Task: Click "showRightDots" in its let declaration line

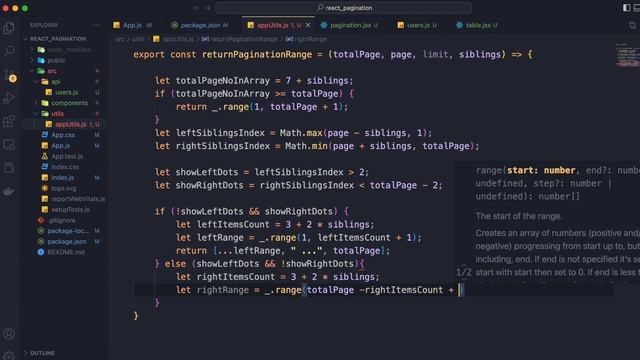Action: coord(209,185)
